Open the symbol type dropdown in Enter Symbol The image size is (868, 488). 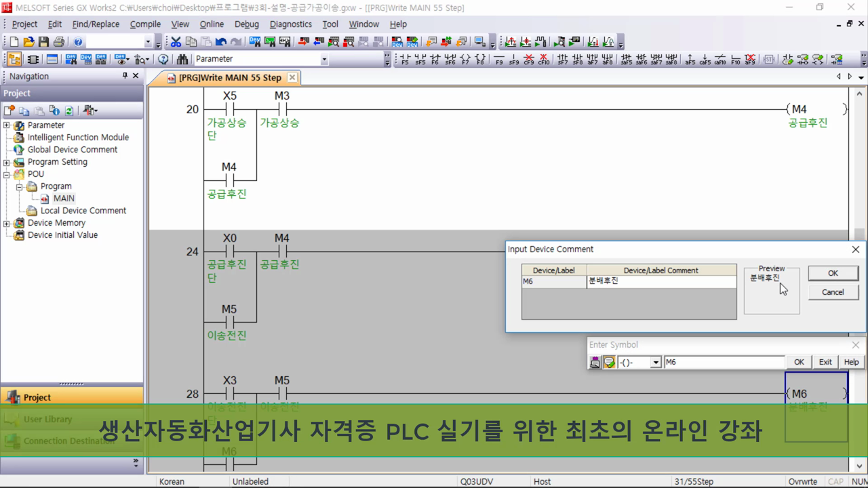(x=656, y=362)
